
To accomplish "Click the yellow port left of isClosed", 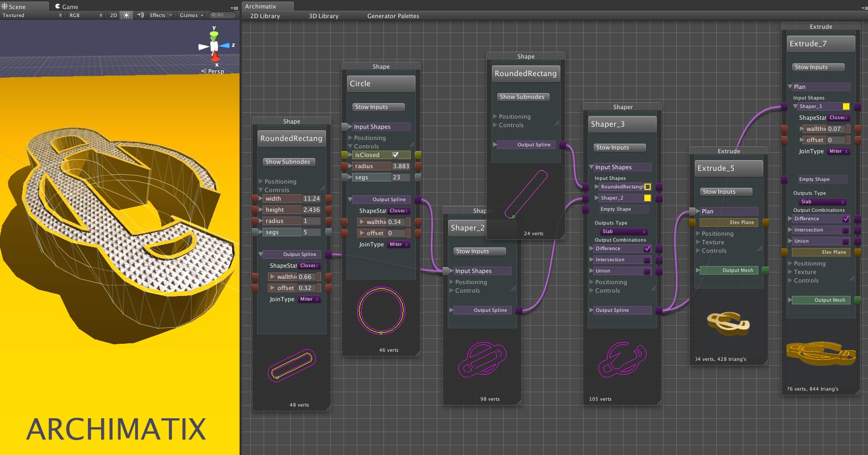I will pos(345,155).
